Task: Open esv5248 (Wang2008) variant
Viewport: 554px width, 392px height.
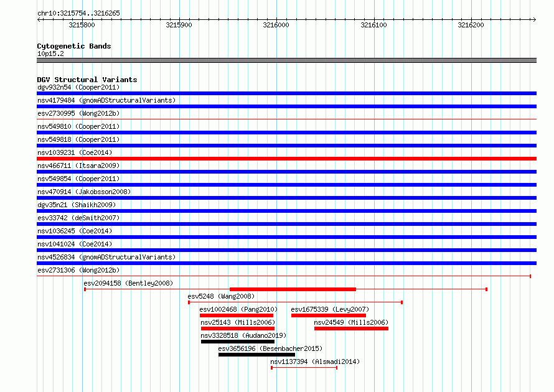Action: [221, 296]
